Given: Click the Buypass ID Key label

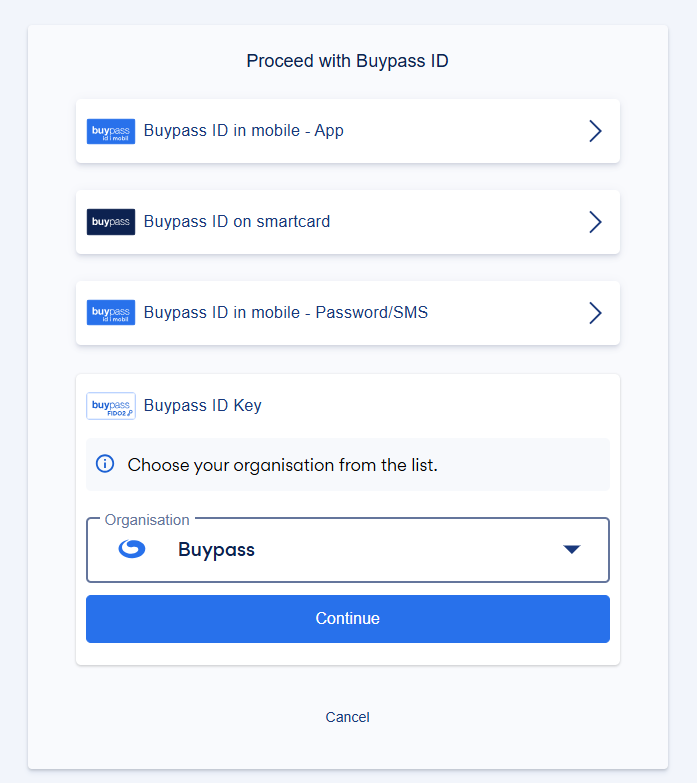Looking at the screenshot, I should point(203,405).
